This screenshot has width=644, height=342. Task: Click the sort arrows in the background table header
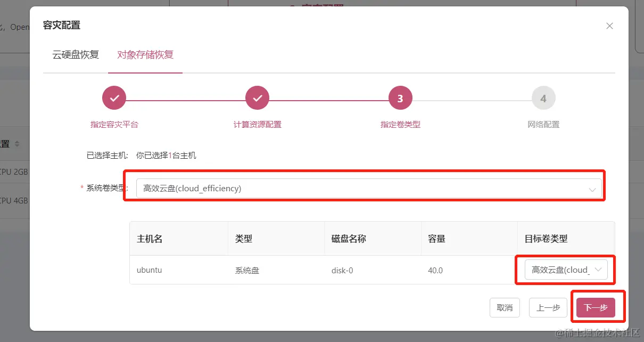pyautogui.click(x=16, y=144)
